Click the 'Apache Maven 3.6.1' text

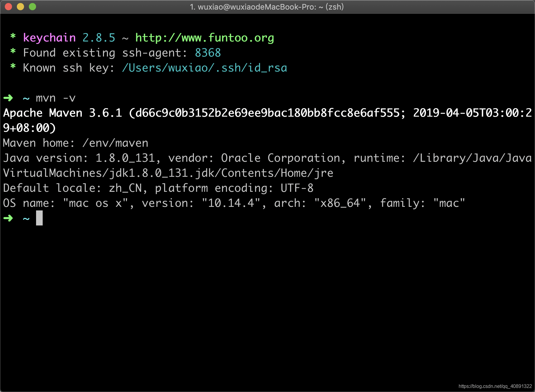click(63, 113)
